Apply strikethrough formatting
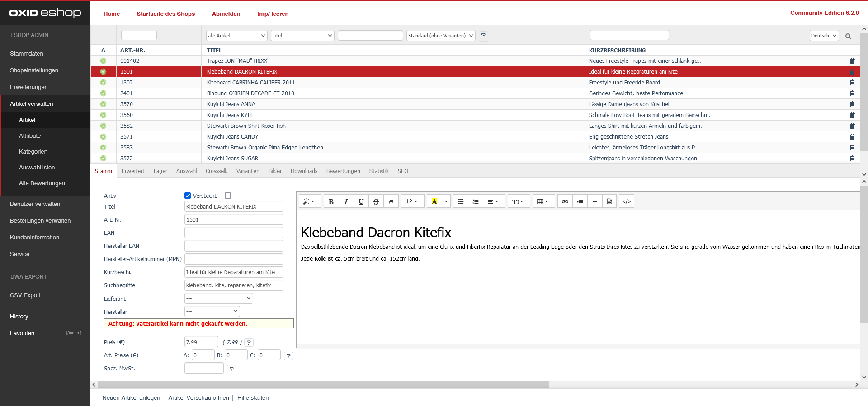The image size is (868, 406). tap(376, 201)
